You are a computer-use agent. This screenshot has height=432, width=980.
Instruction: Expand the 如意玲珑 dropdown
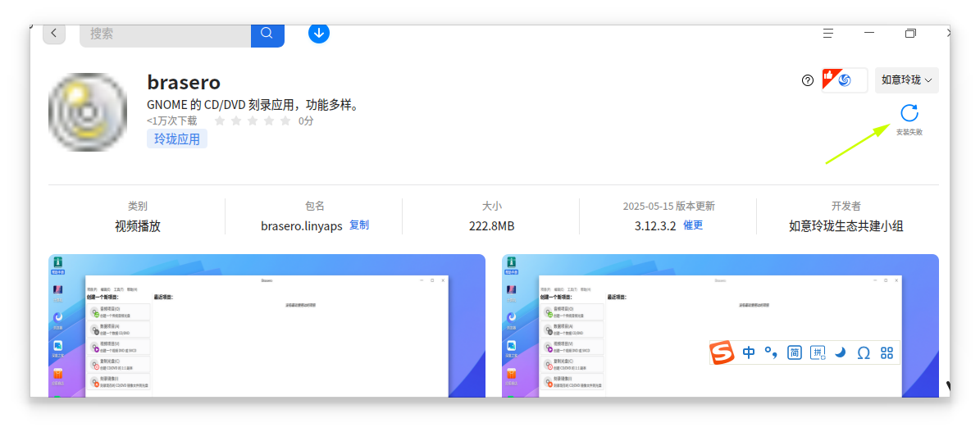(907, 80)
